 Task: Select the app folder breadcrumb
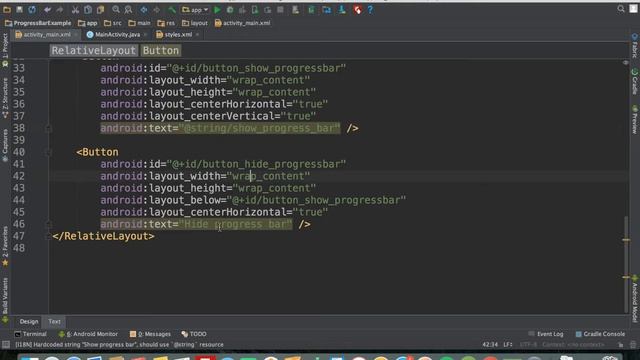click(x=88, y=23)
